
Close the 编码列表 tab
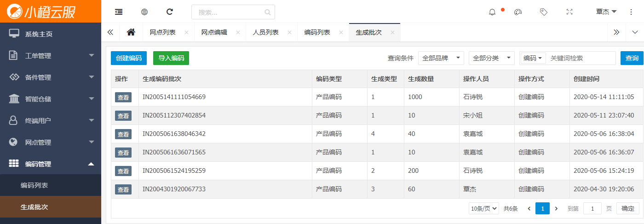(x=341, y=32)
